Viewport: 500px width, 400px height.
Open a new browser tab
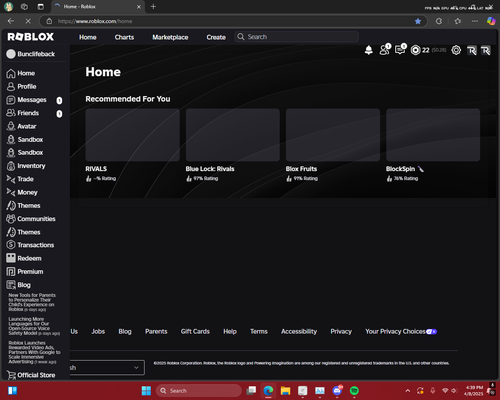(153, 7)
